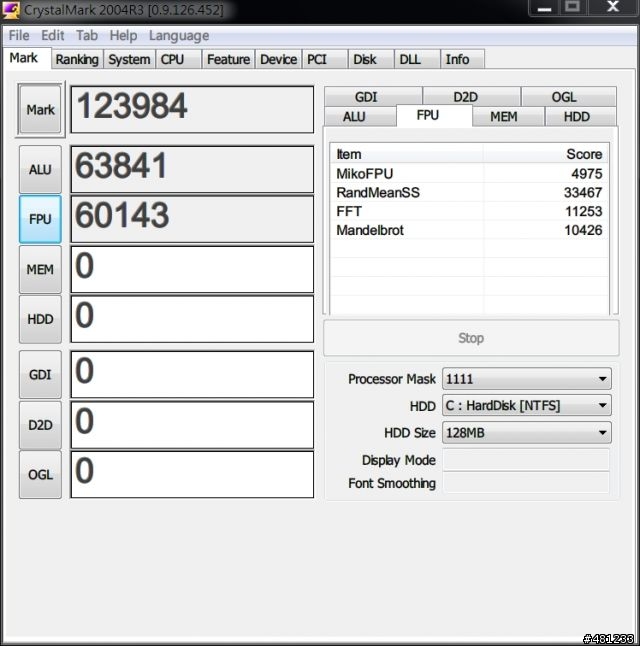The image size is (640, 647).
Task: Show the D2D results tab
Action: [x=471, y=97]
